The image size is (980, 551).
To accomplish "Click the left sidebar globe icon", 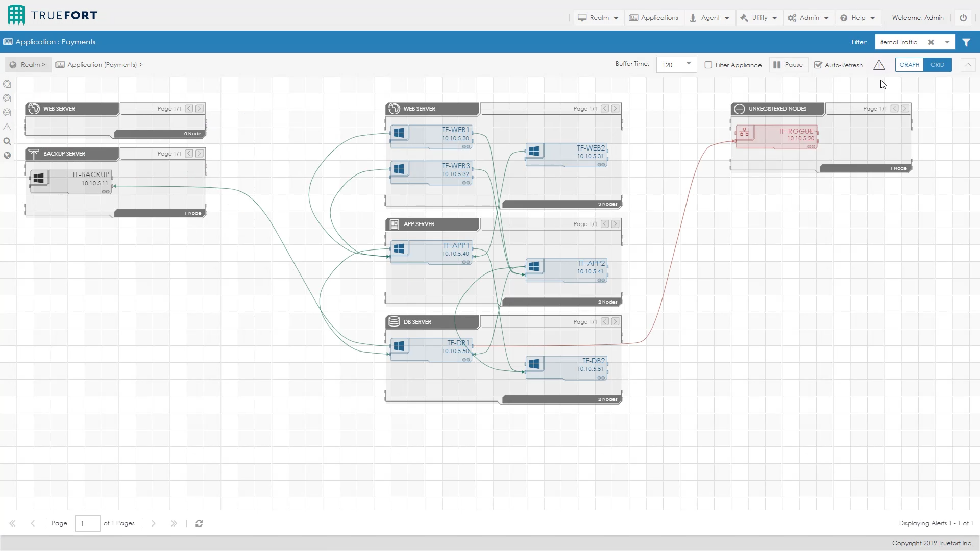I will click(x=7, y=156).
